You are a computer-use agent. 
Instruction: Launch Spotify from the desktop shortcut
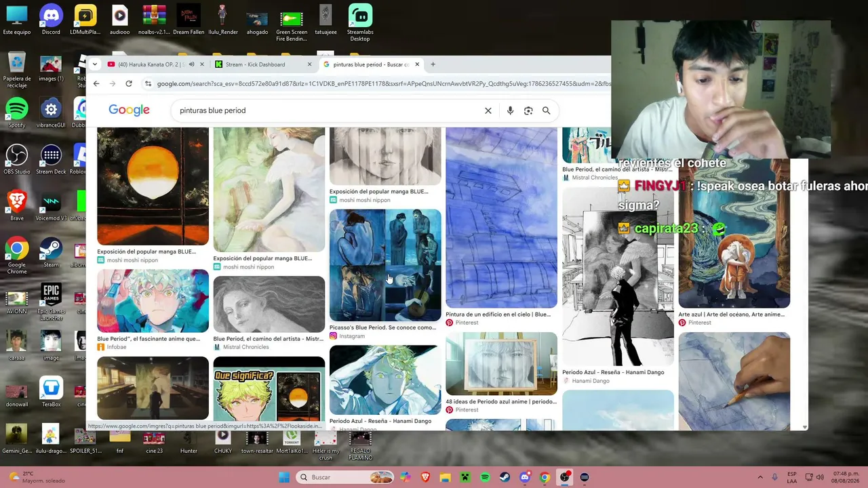coord(17,113)
